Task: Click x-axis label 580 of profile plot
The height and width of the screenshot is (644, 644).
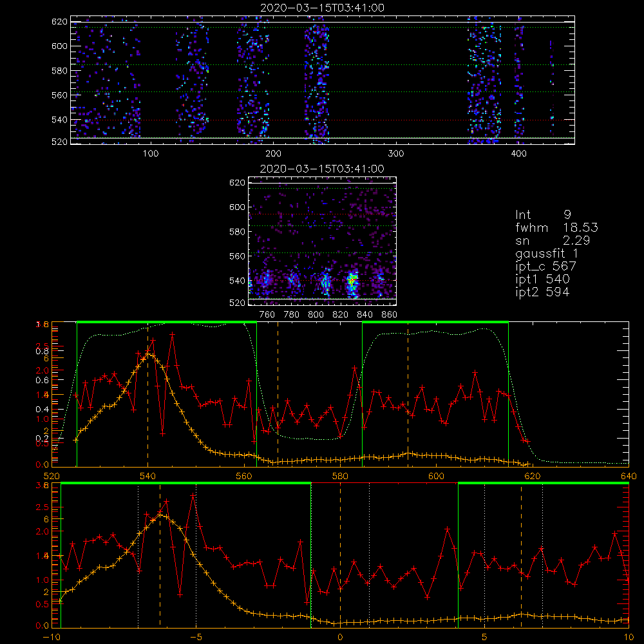Action: click(x=340, y=476)
